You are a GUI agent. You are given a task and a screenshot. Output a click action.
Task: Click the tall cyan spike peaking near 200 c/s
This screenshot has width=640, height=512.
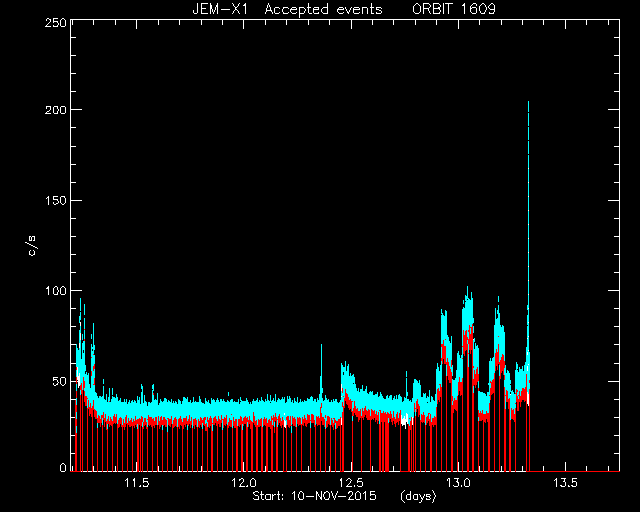point(528,204)
